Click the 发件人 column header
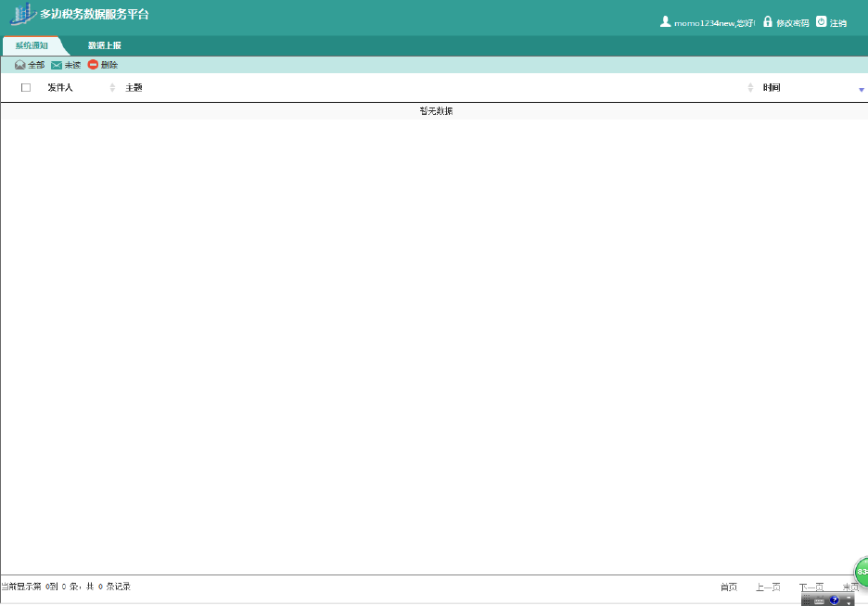Viewport: 868px width, 606px height. click(59, 87)
